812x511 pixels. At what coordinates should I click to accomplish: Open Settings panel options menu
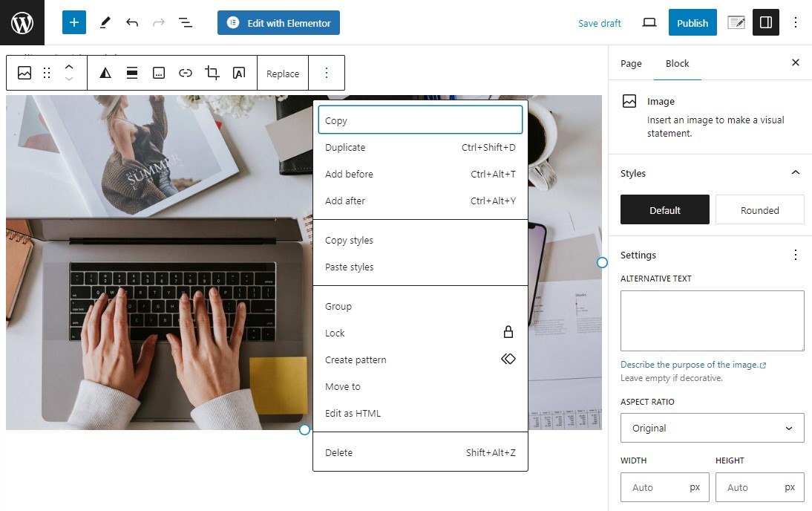[x=796, y=255]
